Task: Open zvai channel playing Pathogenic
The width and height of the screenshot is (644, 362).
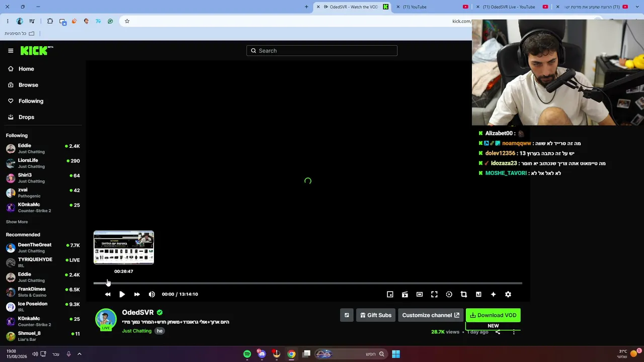Action: (43, 193)
